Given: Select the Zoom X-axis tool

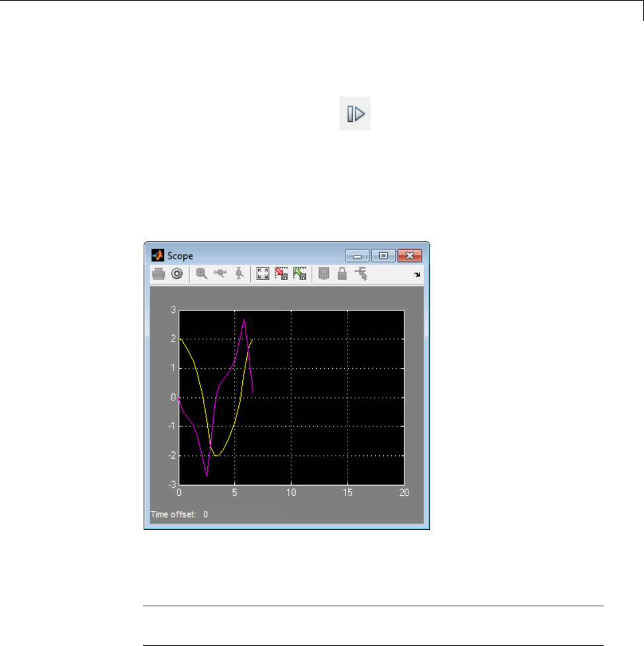Looking at the screenshot, I should point(220,273).
